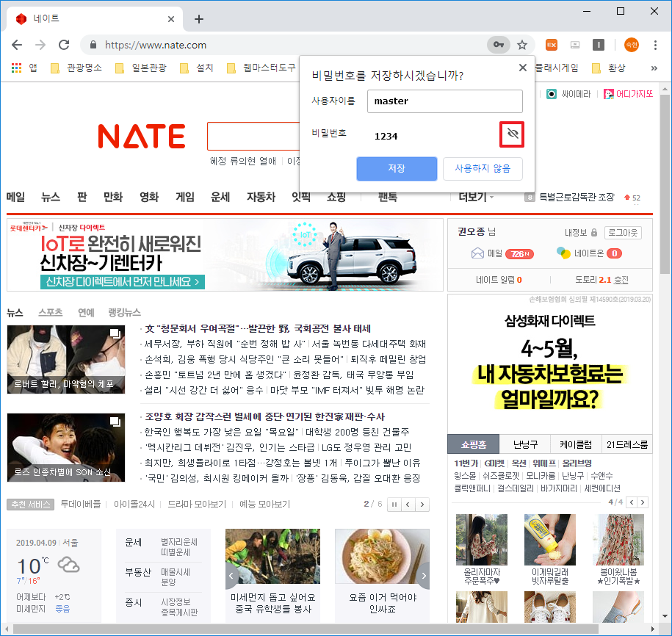Open 조양호 회장 headline article
This screenshot has width=672, height=636.
click(265, 416)
